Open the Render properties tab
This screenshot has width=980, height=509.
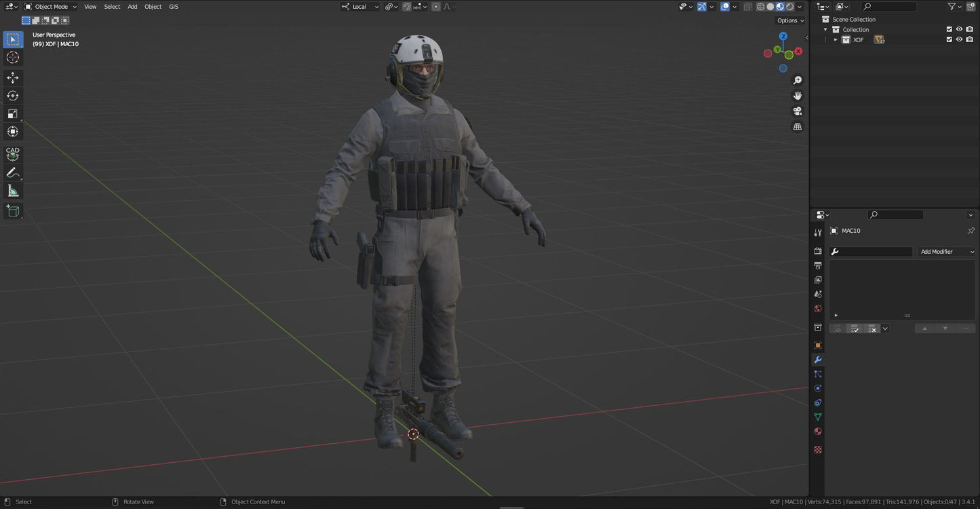coord(817,250)
